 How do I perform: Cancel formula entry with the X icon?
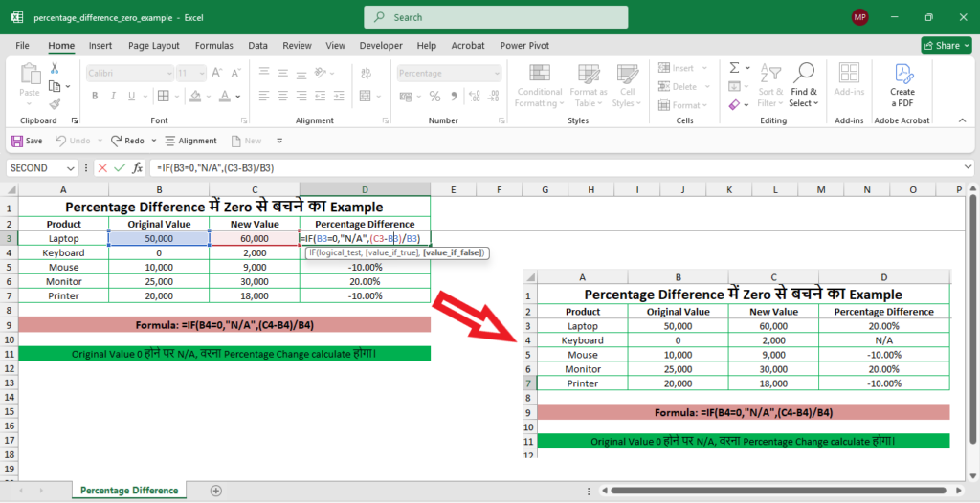(x=102, y=168)
